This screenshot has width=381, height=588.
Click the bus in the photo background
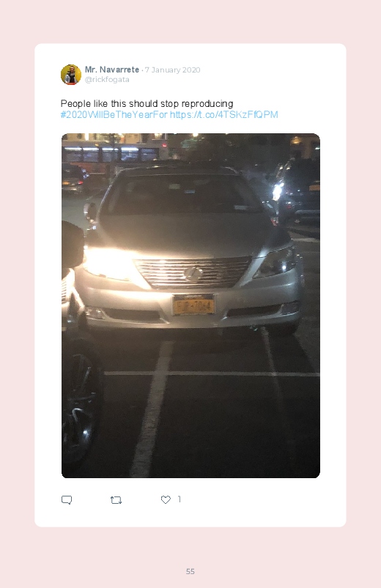pos(111,152)
